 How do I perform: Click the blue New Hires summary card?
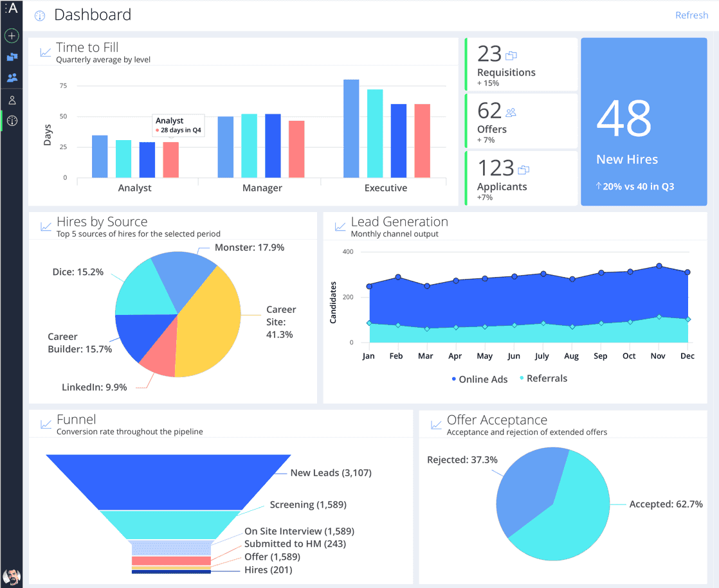click(x=643, y=121)
